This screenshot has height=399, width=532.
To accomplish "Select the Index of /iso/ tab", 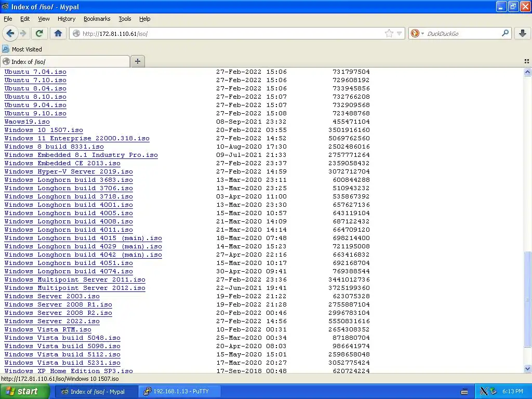I will (65, 61).
